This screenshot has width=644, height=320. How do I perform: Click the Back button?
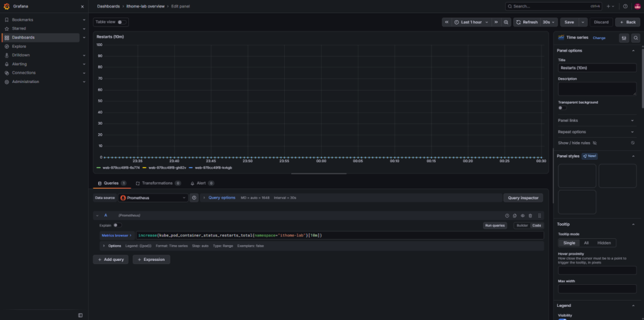(628, 22)
